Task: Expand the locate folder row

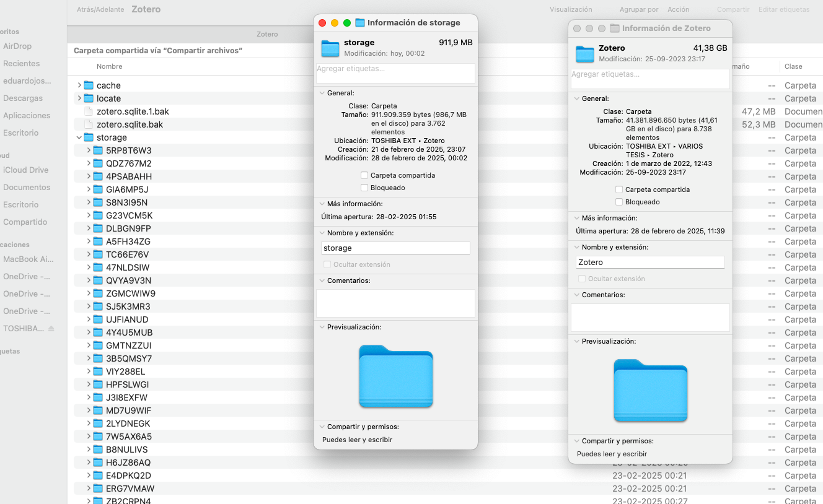Action: [x=79, y=98]
